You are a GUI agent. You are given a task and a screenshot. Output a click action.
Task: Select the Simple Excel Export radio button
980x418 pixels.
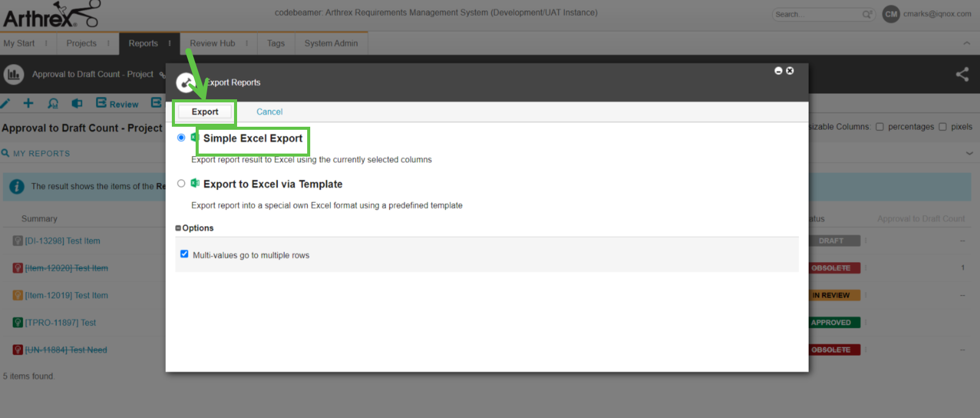181,138
